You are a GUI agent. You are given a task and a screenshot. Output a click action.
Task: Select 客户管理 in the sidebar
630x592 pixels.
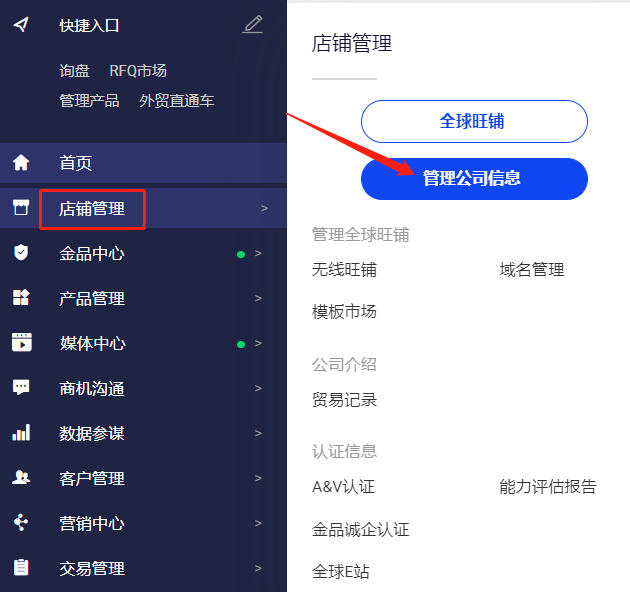[92, 478]
